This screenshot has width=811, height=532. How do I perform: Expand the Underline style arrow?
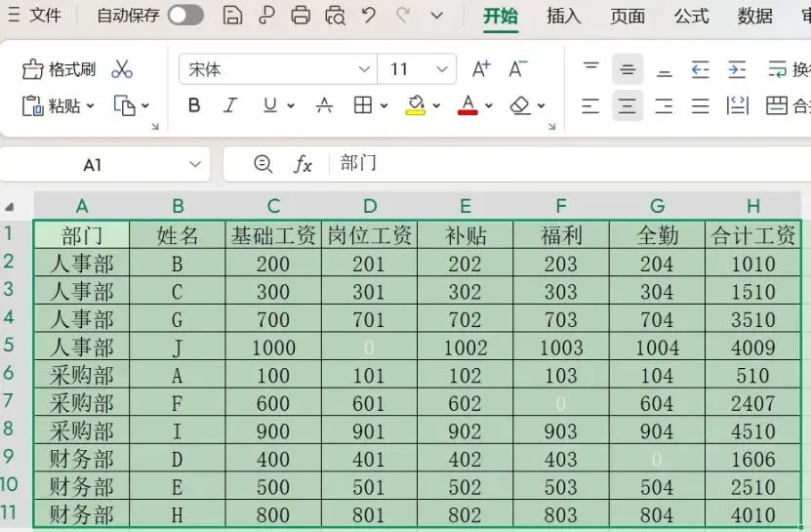click(291, 105)
